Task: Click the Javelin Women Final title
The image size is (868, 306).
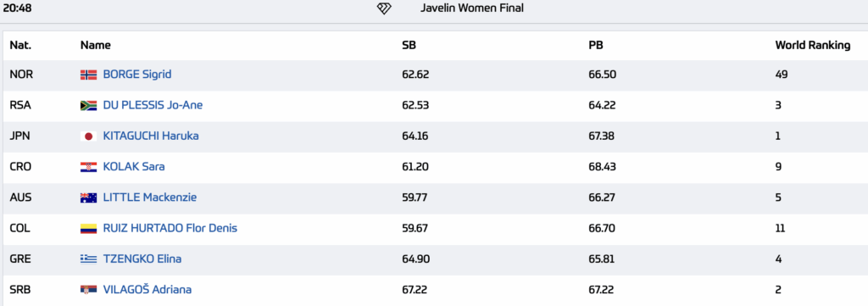Action: point(471,8)
